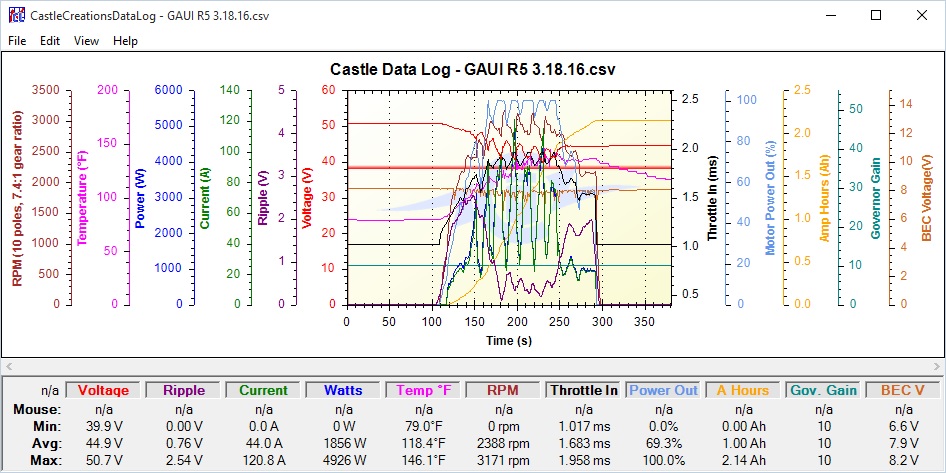Click the max amp hours 2.14 Ah
Viewport: 946px width, 473px height.
pos(743,460)
